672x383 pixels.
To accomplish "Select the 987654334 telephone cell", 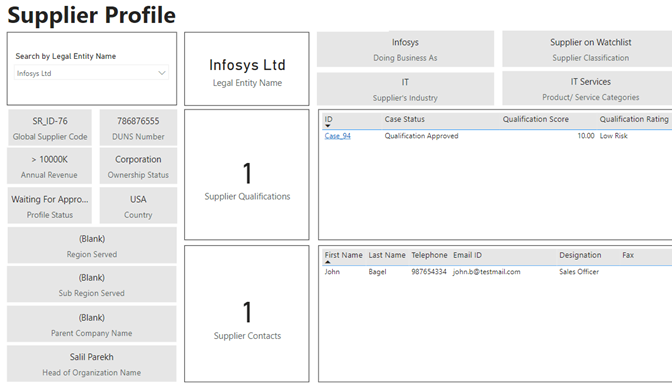I will 429,272.
